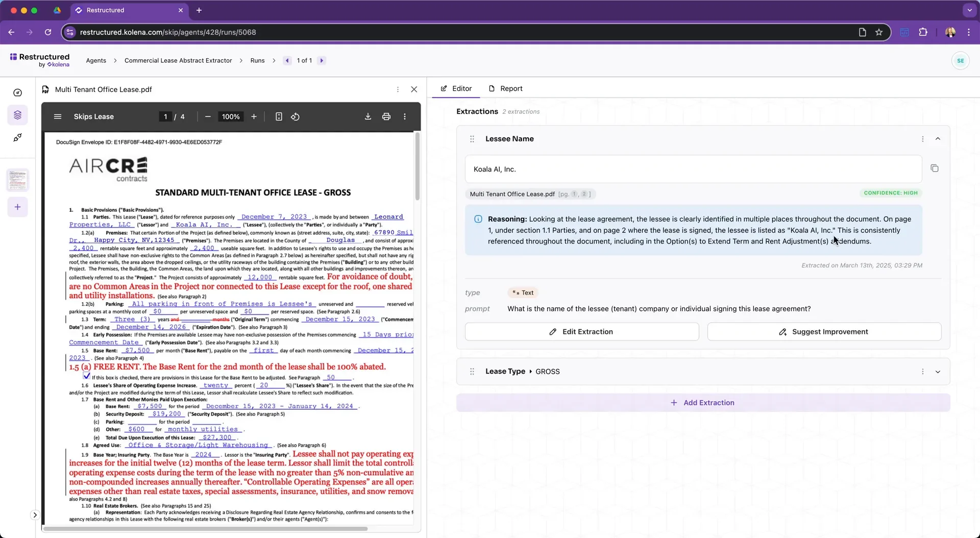Rotate the PDF counterclockwise

tap(295, 117)
